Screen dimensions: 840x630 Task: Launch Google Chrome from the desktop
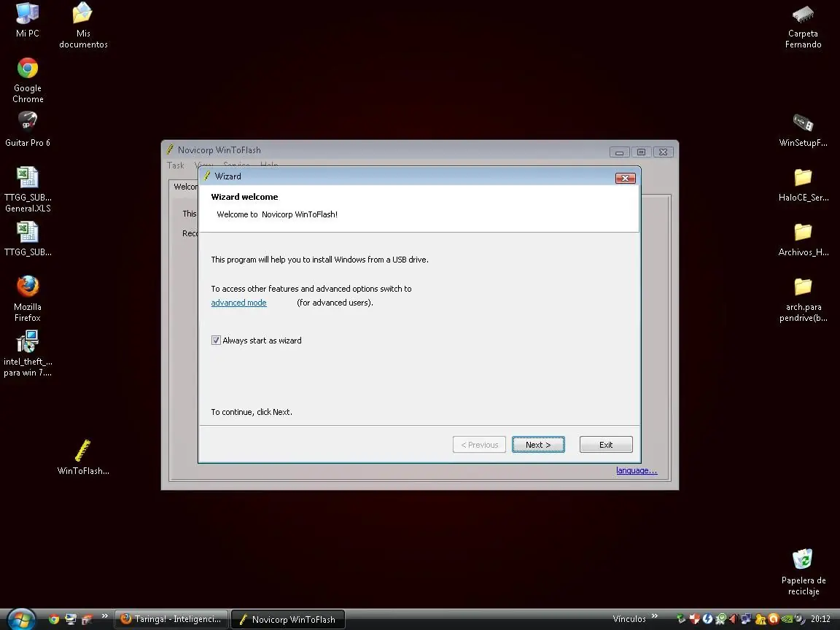point(28,80)
